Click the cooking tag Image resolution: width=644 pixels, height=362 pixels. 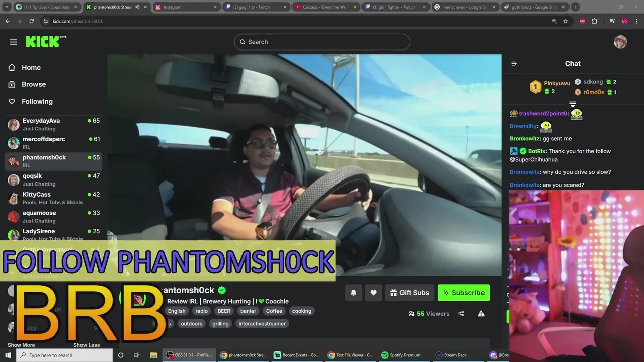pyautogui.click(x=302, y=311)
